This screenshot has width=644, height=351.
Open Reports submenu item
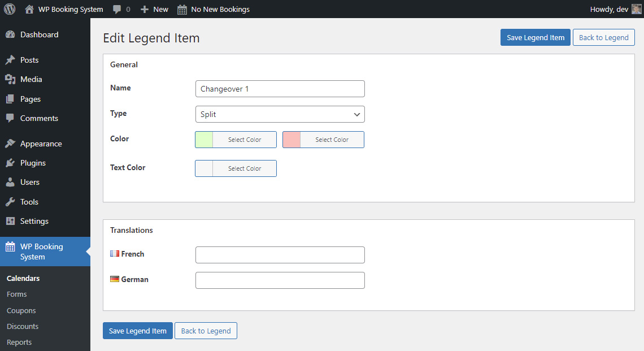click(x=19, y=342)
